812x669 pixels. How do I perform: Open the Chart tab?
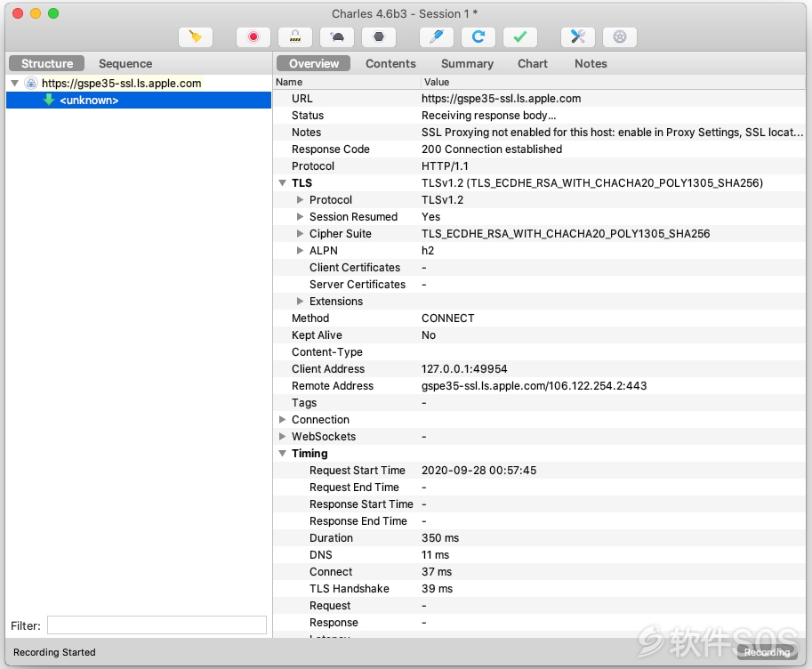533,64
